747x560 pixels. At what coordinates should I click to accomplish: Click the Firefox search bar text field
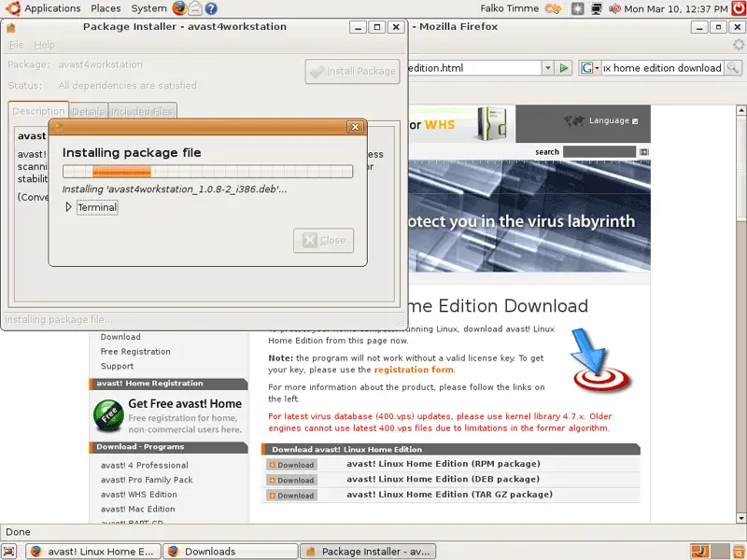[x=662, y=68]
